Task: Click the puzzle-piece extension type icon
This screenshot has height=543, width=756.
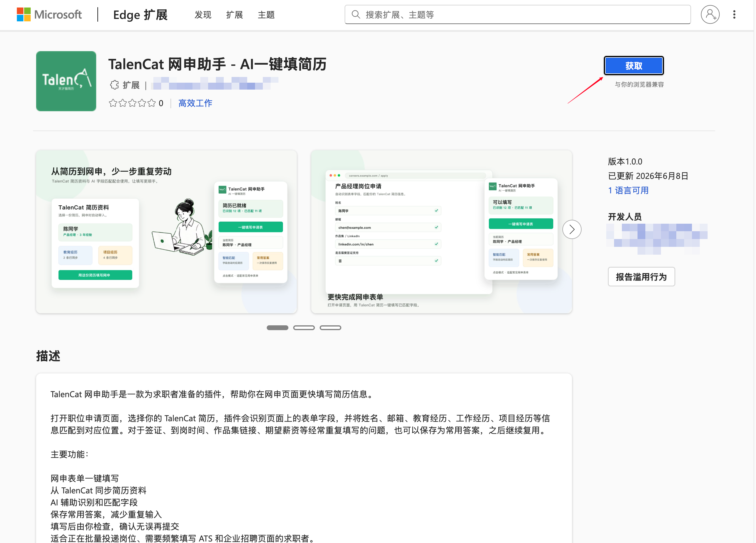Action: tap(114, 85)
